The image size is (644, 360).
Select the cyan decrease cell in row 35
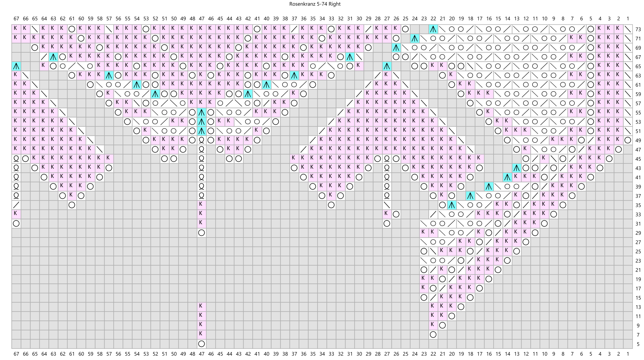(x=452, y=205)
